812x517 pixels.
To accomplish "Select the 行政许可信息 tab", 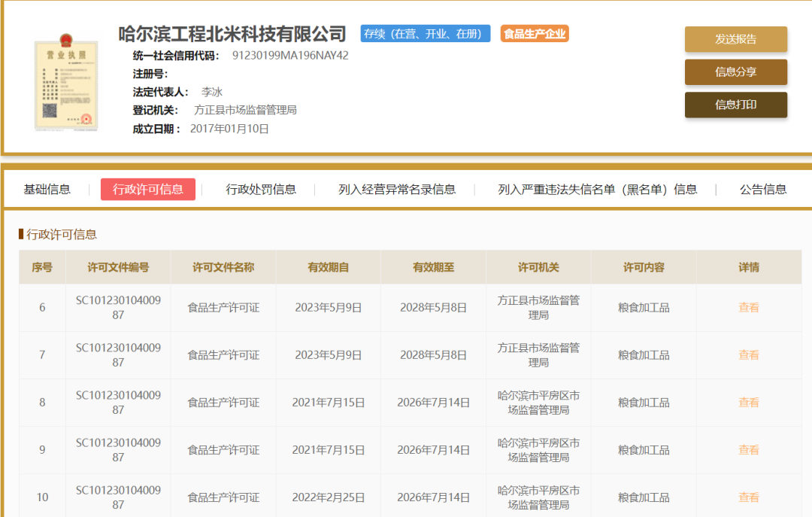I will 147,190.
